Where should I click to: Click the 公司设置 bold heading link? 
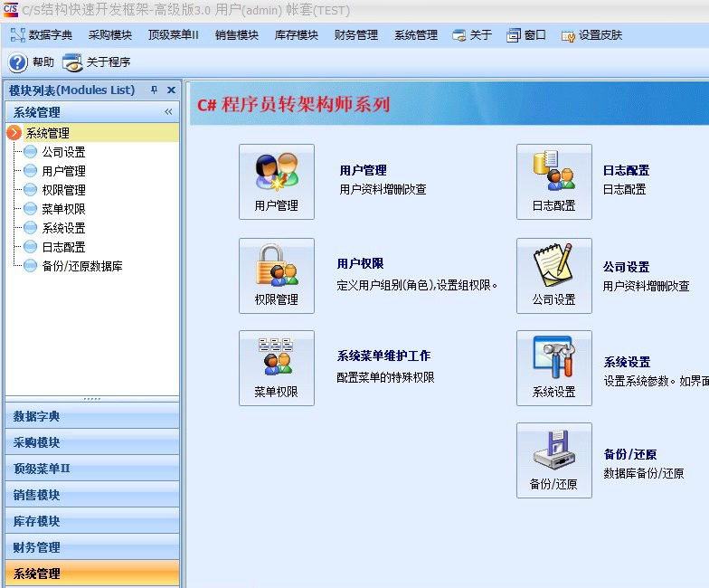coord(626,268)
